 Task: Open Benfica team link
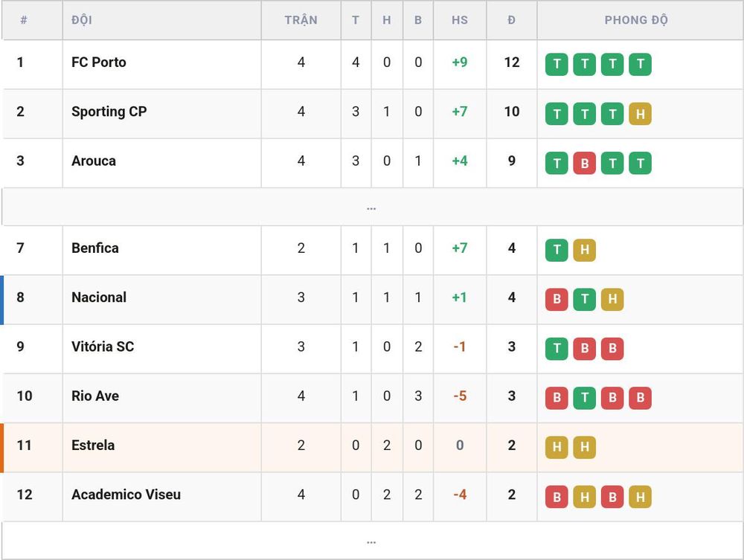coord(95,248)
